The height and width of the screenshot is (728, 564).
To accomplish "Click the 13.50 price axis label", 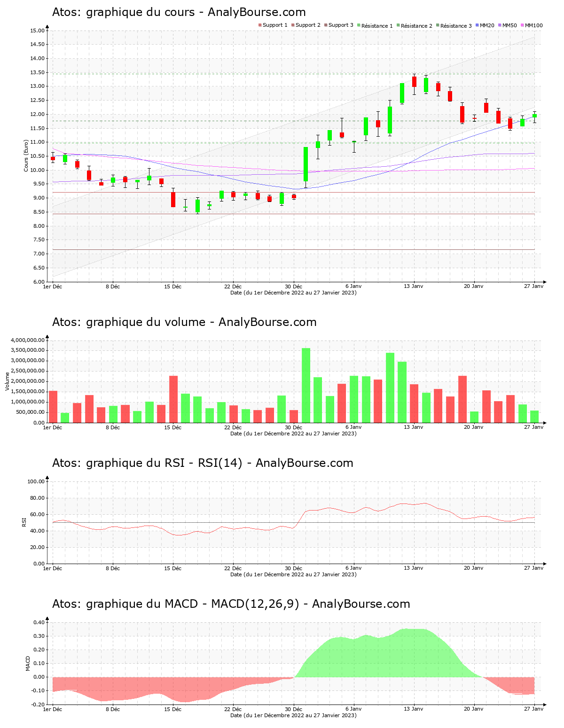I will click(x=37, y=72).
